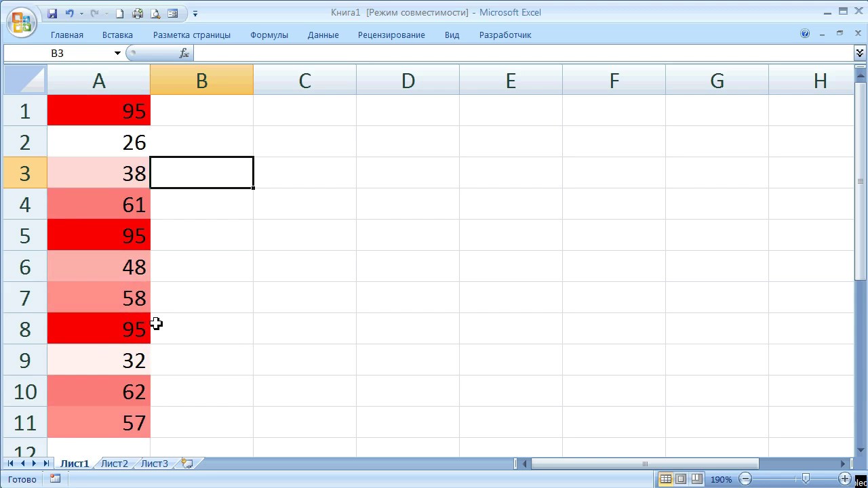Switch to Page Break Preview icon
The width and height of the screenshot is (868, 488).
coord(696,479)
